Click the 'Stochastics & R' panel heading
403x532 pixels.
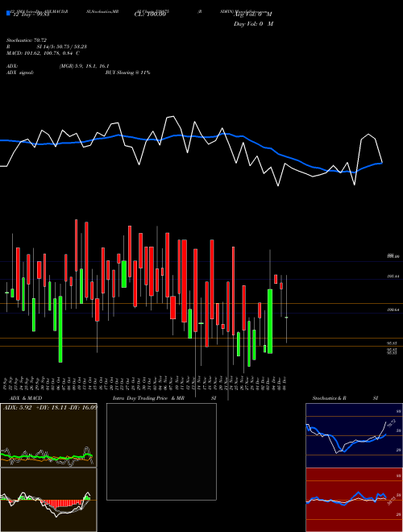point(329,398)
